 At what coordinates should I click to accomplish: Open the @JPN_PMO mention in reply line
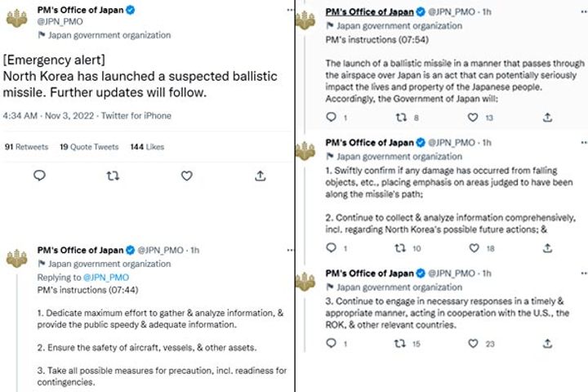pyautogui.click(x=105, y=278)
